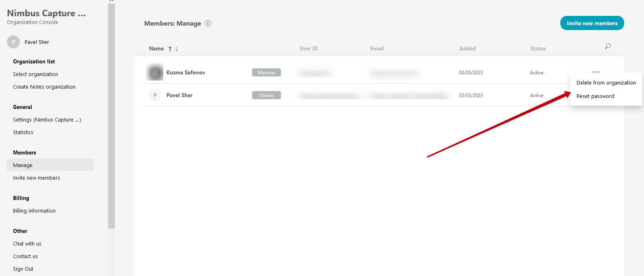Click the info icon next to Members: Manage

pyautogui.click(x=208, y=23)
